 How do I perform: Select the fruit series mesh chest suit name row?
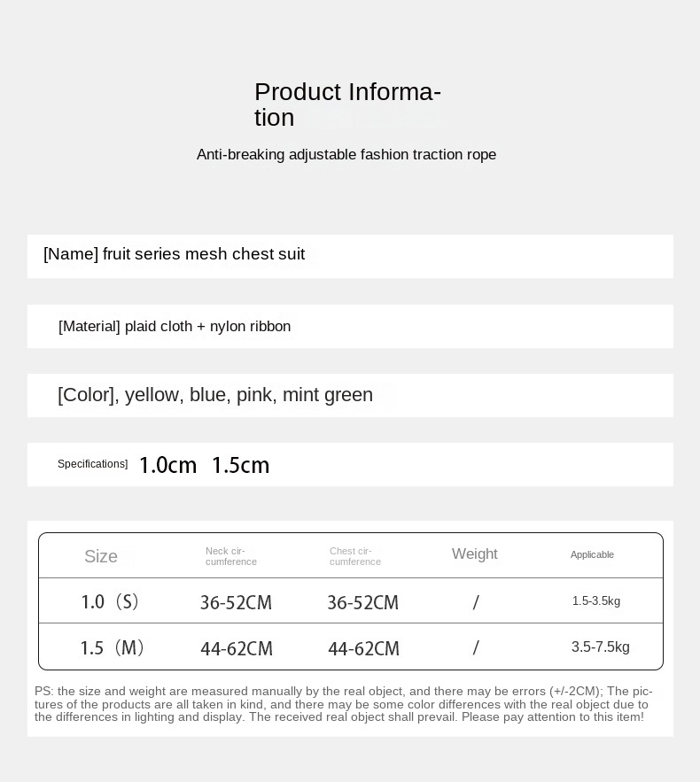[x=175, y=255]
